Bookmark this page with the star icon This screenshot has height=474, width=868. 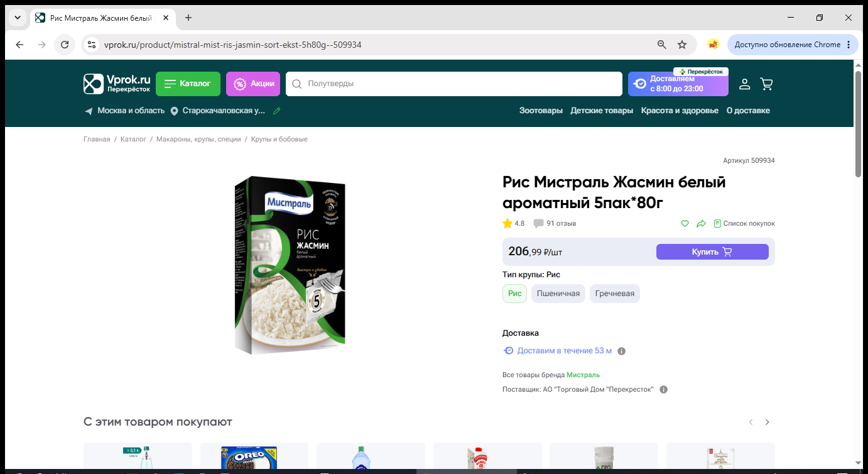click(682, 45)
